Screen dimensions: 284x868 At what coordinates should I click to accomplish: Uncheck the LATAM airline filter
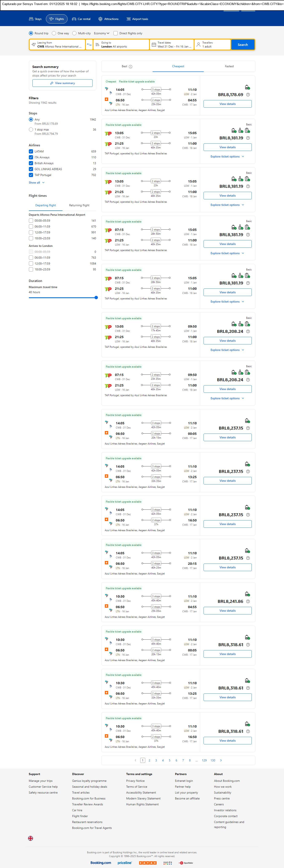pos(31,152)
